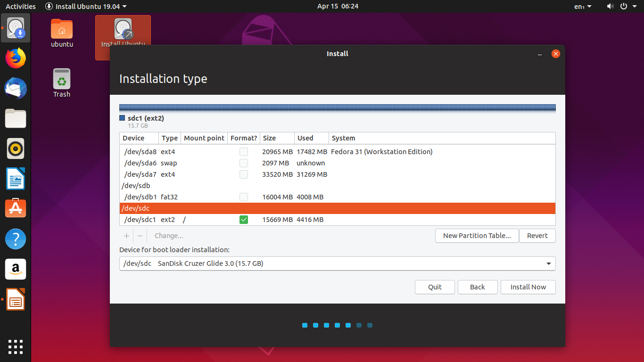644x362 pixels.
Task: Click the New Partition Table button
Action: [477, 236]
